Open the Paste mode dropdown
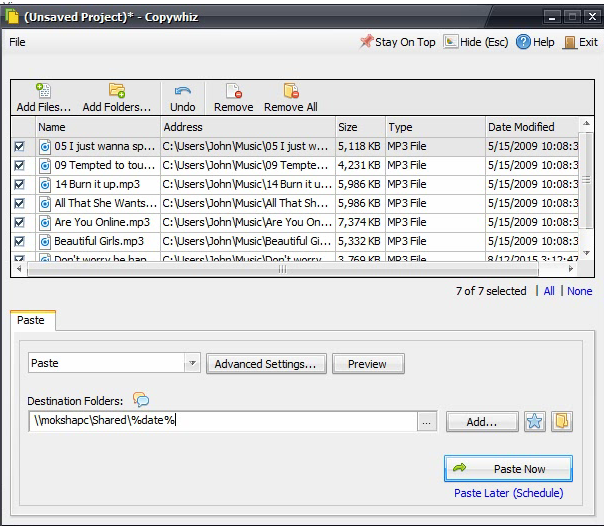 point(192,363)
